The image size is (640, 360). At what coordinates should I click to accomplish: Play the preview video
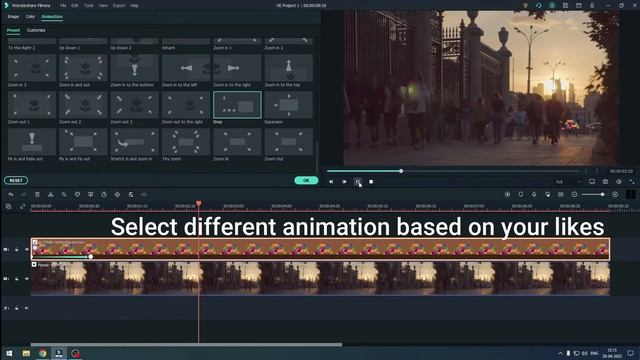[x=344, y=182]
